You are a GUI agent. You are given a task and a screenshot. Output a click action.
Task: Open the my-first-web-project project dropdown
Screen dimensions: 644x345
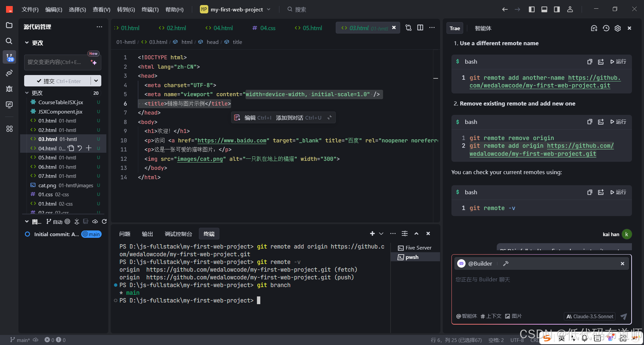[x=235, y=9]
